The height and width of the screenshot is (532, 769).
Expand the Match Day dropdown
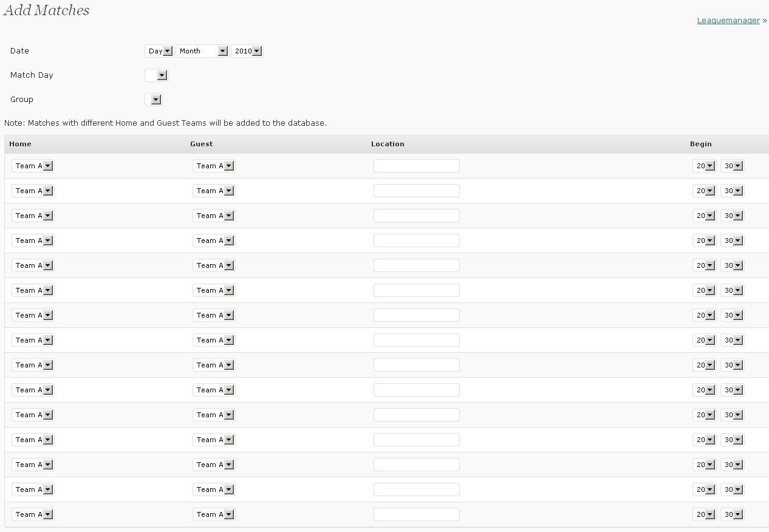[157, 75]
